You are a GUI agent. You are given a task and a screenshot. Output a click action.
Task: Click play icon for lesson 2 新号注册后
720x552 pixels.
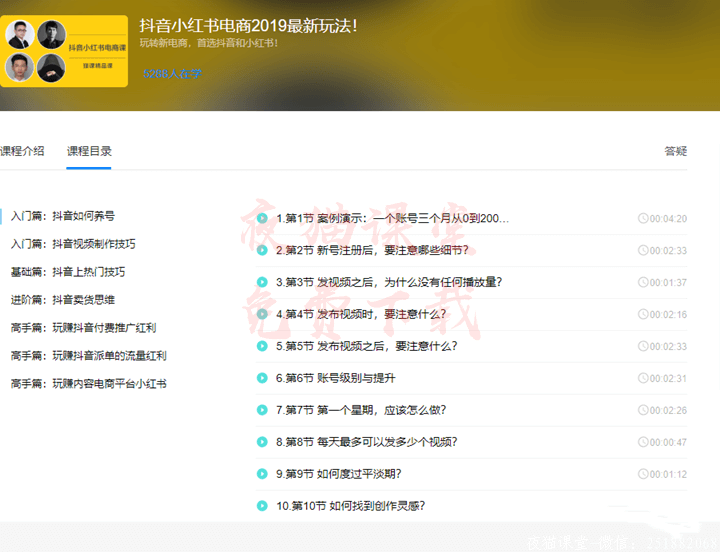pos(262,250)
